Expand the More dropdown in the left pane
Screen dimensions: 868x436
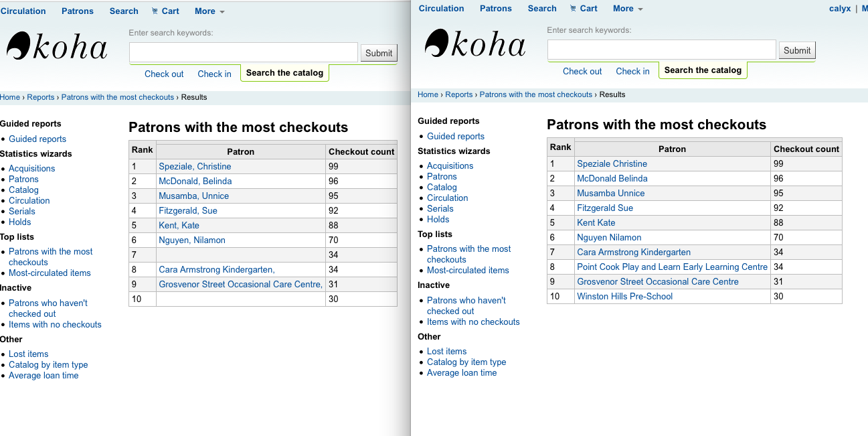(x=209, y=11)
